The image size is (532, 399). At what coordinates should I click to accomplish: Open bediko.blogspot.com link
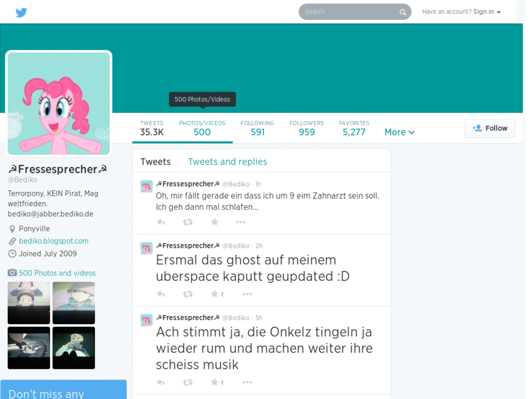tap(54, 241)
